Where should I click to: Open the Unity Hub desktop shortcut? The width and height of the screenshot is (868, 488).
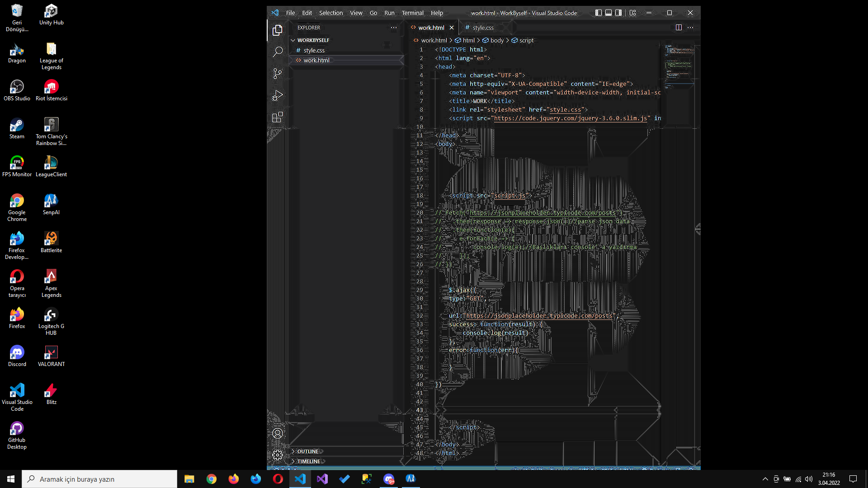click(x=51, y=15)
